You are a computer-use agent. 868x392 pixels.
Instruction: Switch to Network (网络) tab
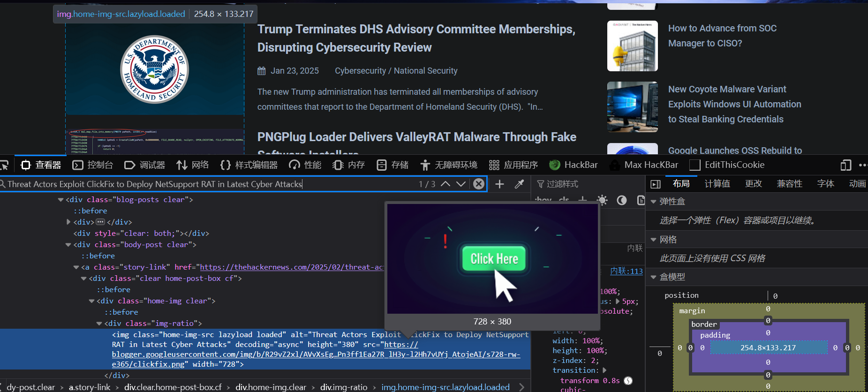click(193, 165)
